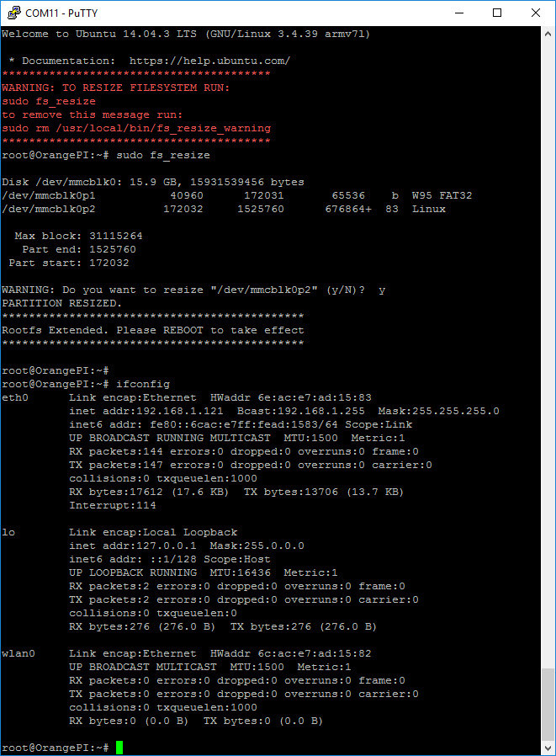
Task: Click the scrollbar down arrow
Action: click(548, 748)
